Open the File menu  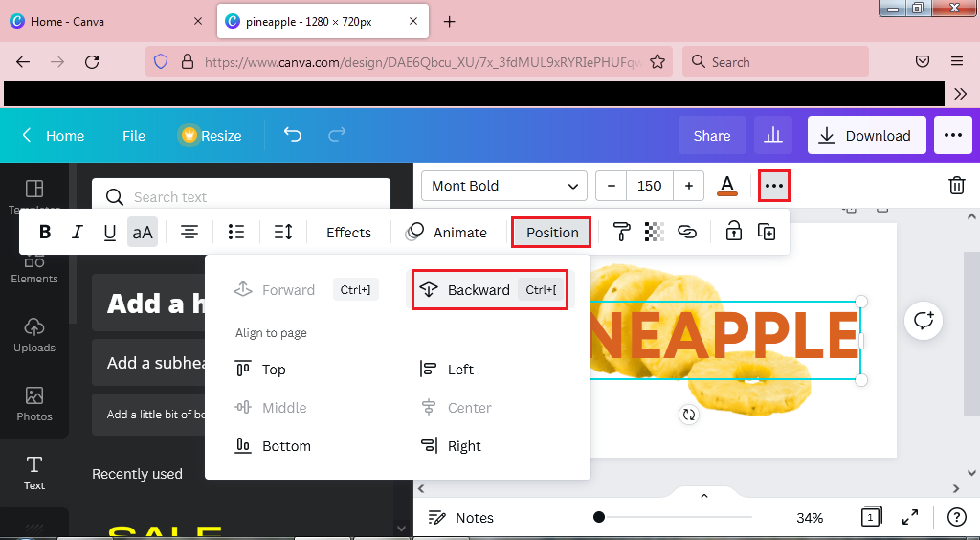pyautogui.click(x=134, y=136)
